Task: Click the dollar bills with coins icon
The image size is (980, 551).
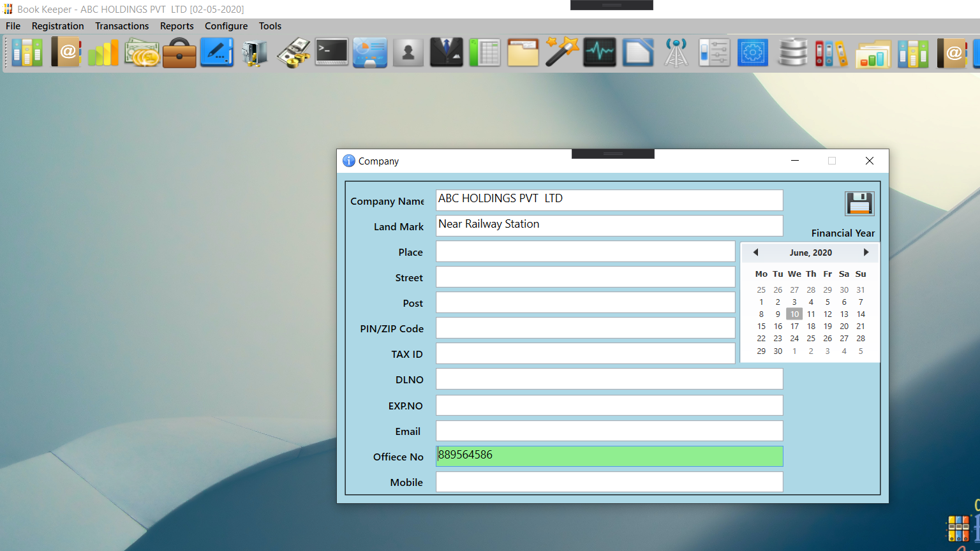Action: 293,53
